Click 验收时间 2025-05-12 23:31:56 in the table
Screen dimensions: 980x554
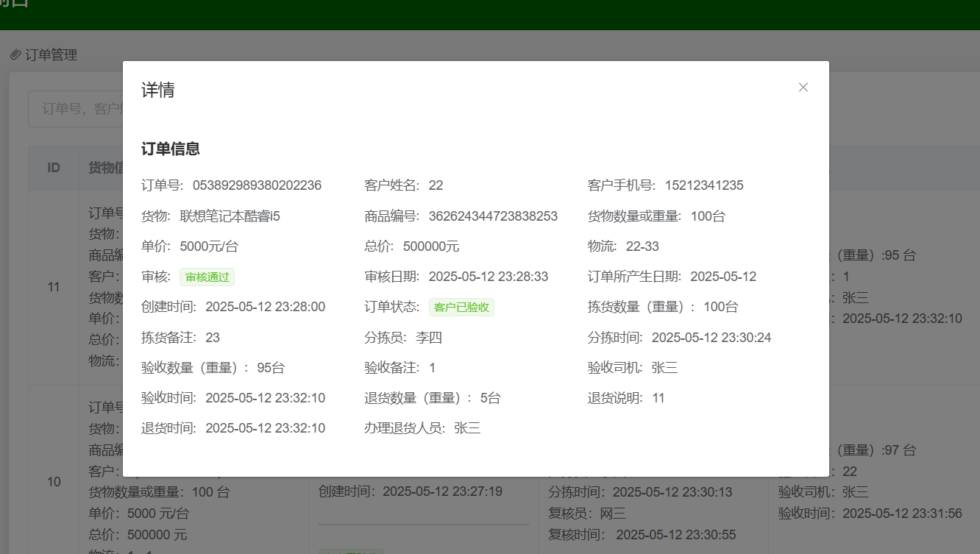tap(870, 514)
